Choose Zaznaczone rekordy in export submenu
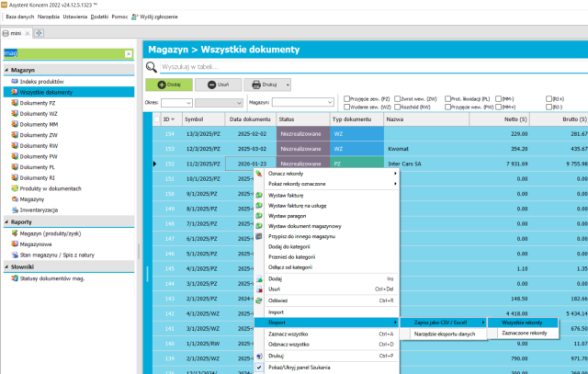 [523, 334]
